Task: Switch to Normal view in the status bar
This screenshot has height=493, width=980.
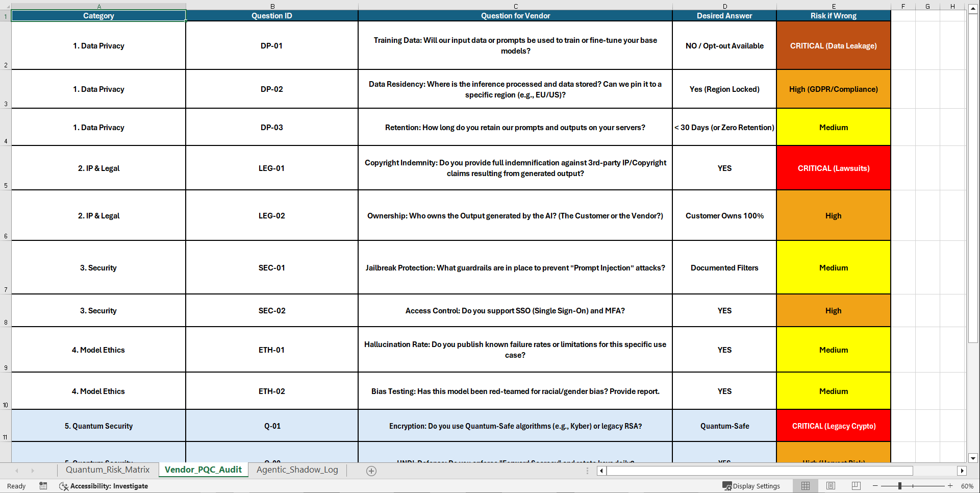Action: [806, 485]
